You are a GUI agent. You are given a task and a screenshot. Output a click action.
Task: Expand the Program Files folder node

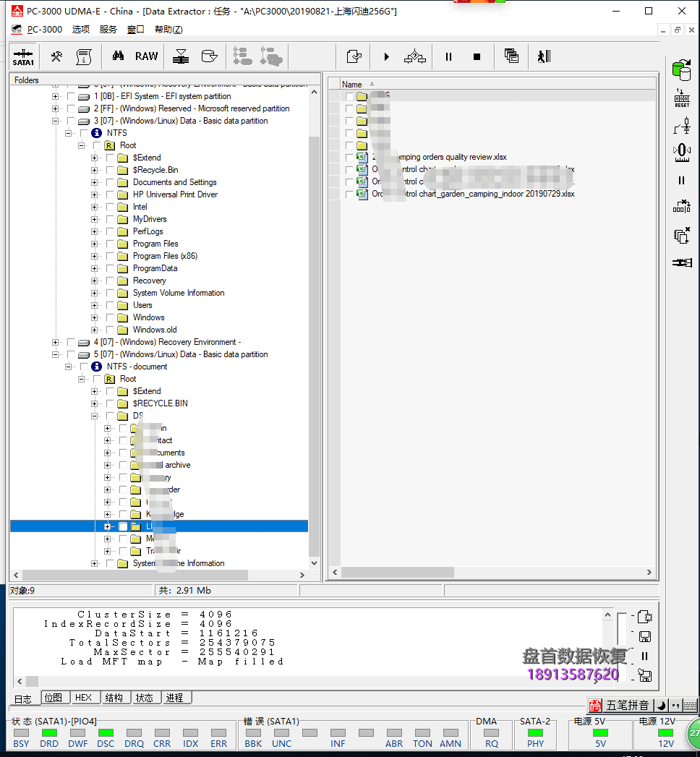(95, 244)
